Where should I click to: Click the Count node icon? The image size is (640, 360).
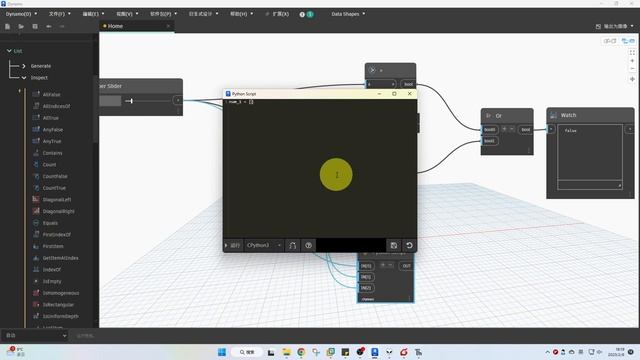[x=36, y=164]
